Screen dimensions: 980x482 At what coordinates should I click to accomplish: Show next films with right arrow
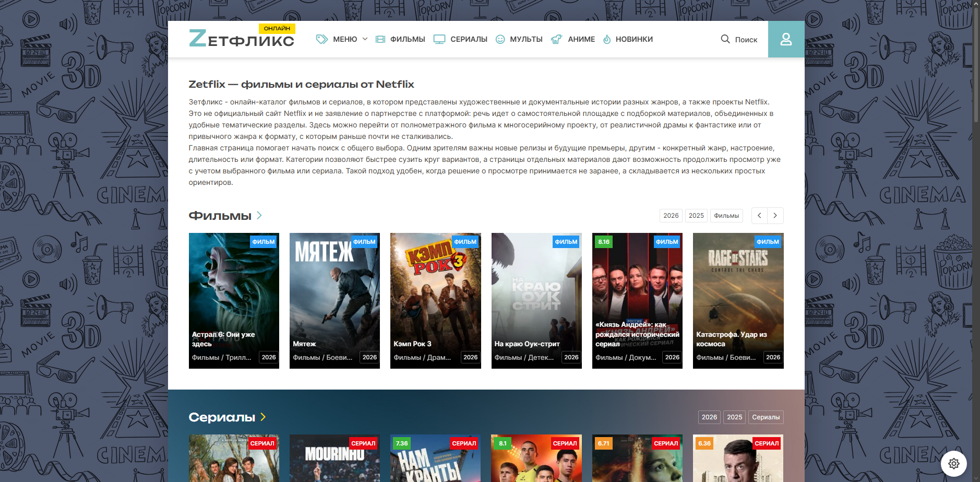click(775, 216)
